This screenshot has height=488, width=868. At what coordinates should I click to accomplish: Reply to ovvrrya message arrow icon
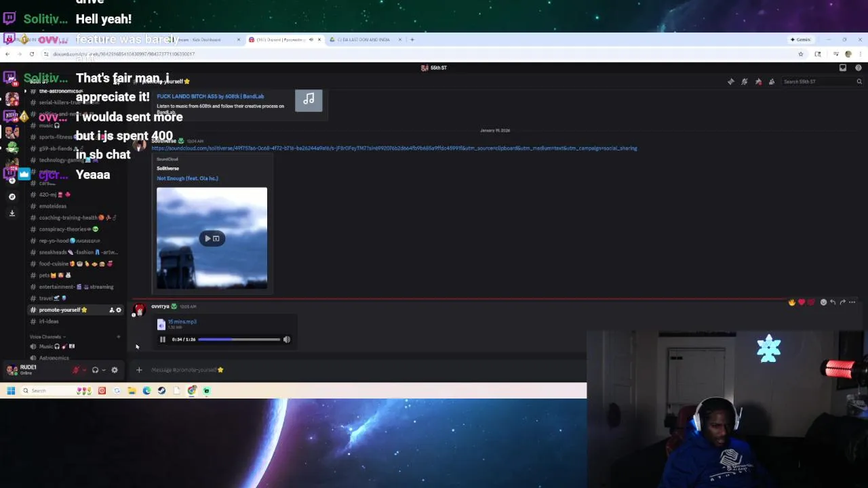tap(833, 302)
